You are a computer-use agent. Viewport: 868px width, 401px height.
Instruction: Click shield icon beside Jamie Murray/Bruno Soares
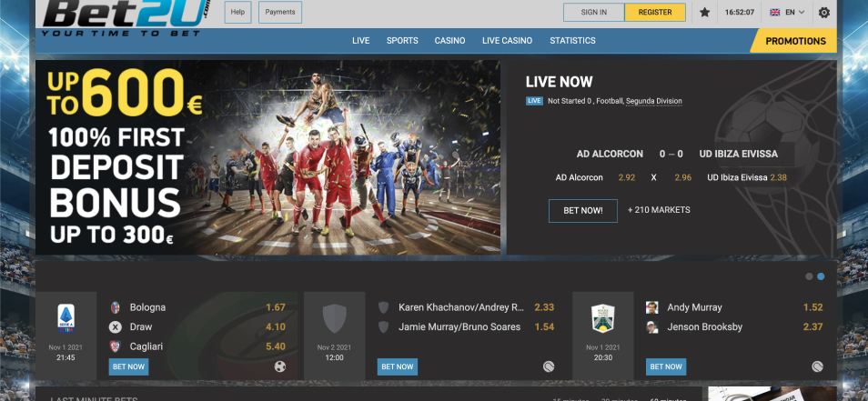pos(383,326)
